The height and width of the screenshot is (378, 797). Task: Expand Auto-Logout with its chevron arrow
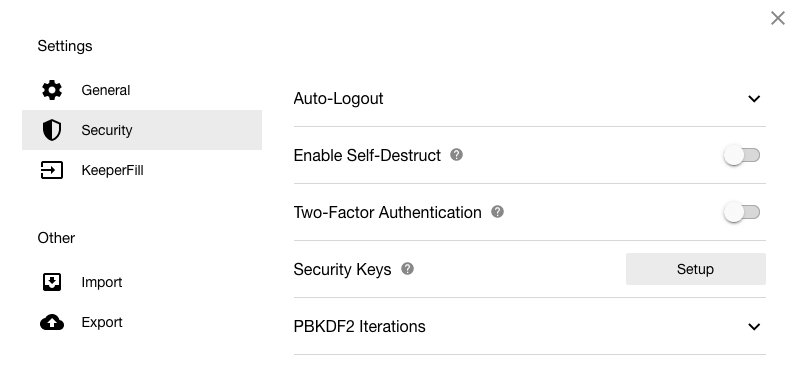click(754, 99)
